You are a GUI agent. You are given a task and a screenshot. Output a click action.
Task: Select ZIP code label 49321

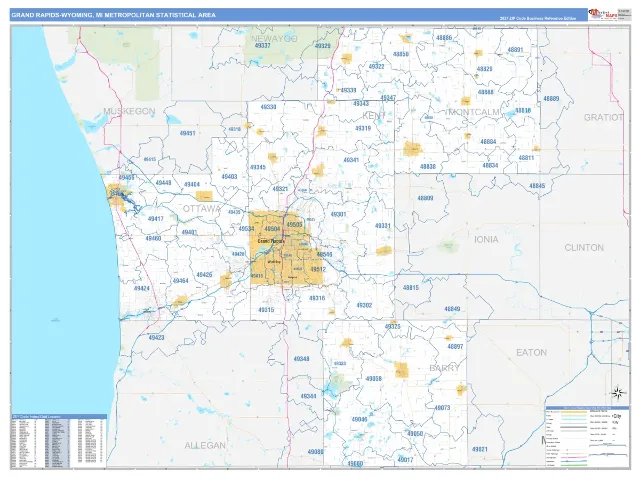tap(280, 189)
